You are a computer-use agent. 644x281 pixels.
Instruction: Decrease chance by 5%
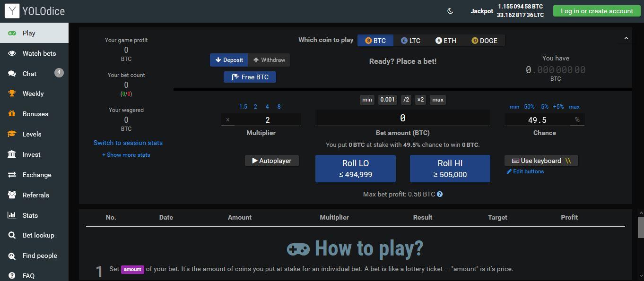click(x=544, y=107)
